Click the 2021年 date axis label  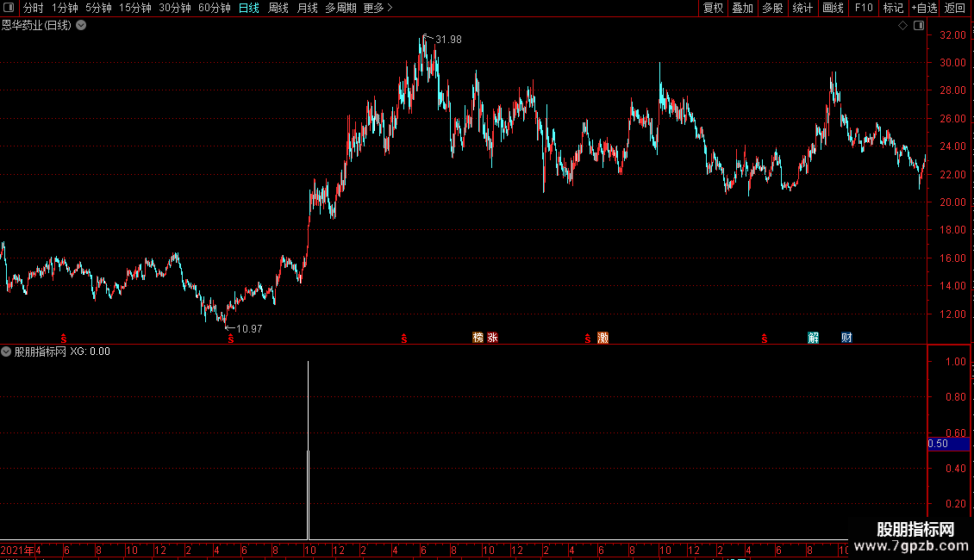click(17, 550)
